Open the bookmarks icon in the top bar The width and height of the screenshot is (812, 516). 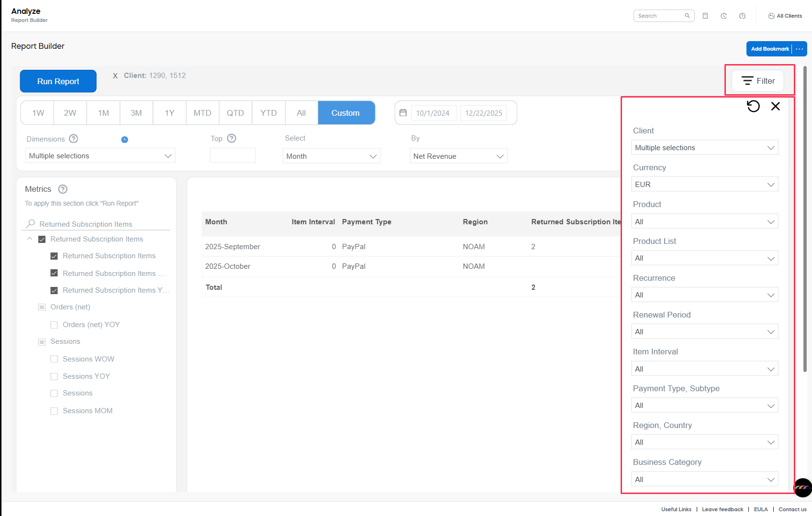pos(705,15)
